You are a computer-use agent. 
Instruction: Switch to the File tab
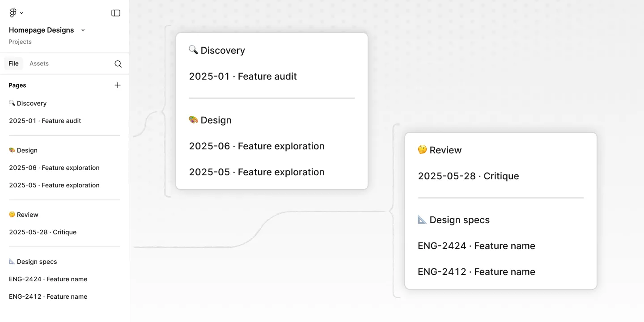click(13, 64)
